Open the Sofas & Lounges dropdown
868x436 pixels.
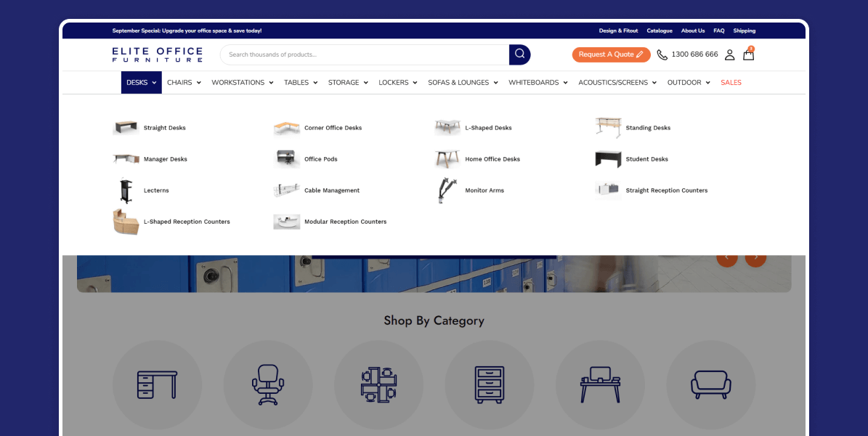pyautogui.click(x=463, y=83)
